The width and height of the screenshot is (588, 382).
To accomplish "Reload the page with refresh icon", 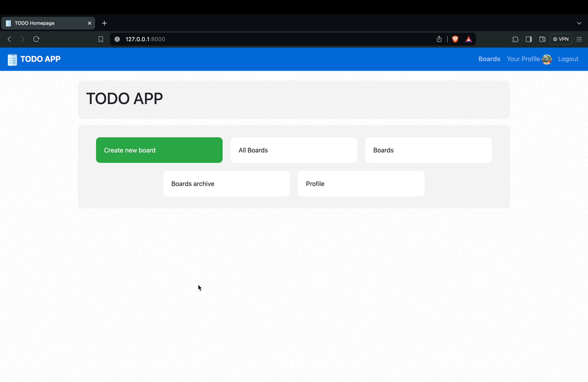I will (x=36, y=39).
